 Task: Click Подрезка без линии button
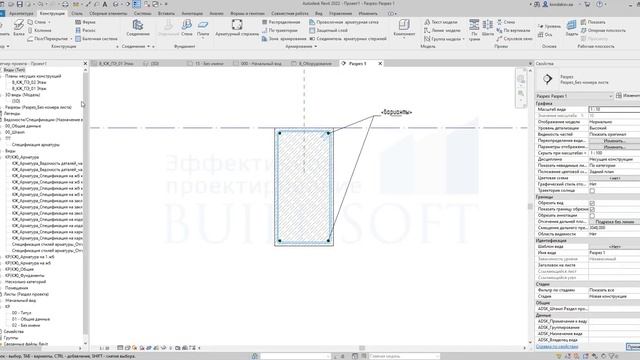[614, 222]
